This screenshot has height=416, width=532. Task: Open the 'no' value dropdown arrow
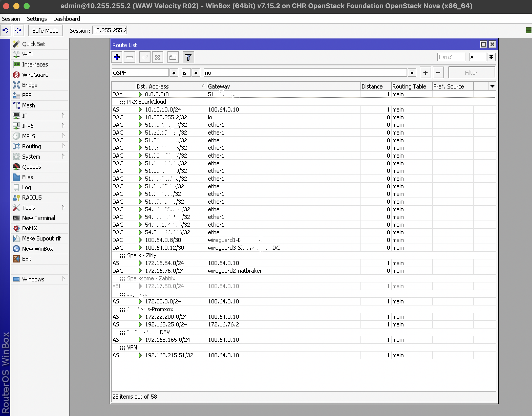click(412, 73)
